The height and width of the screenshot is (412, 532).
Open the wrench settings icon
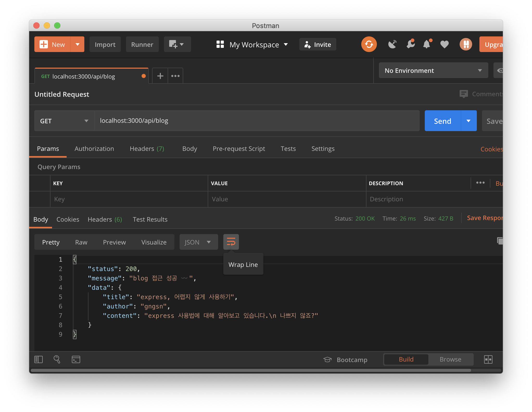[x=410, y=44]
